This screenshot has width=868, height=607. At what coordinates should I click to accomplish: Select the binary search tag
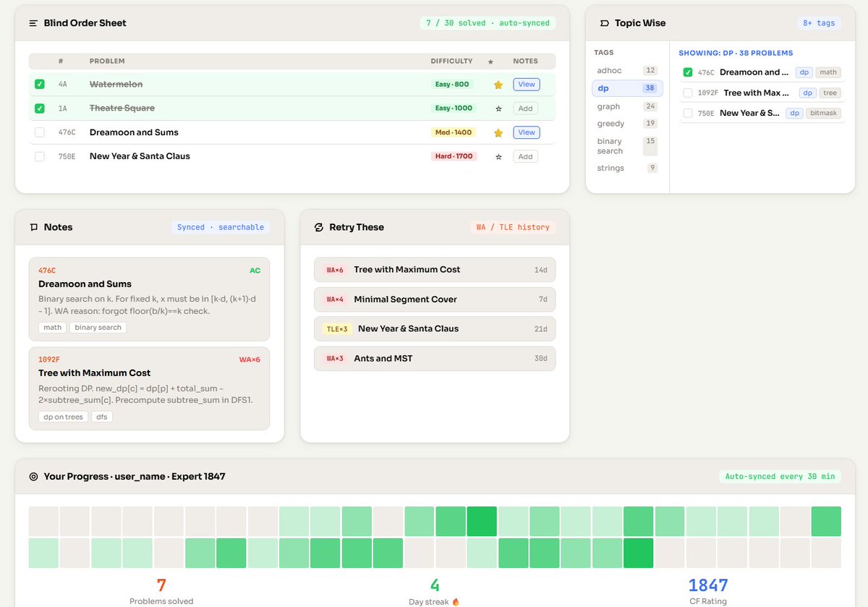(627, 146)
